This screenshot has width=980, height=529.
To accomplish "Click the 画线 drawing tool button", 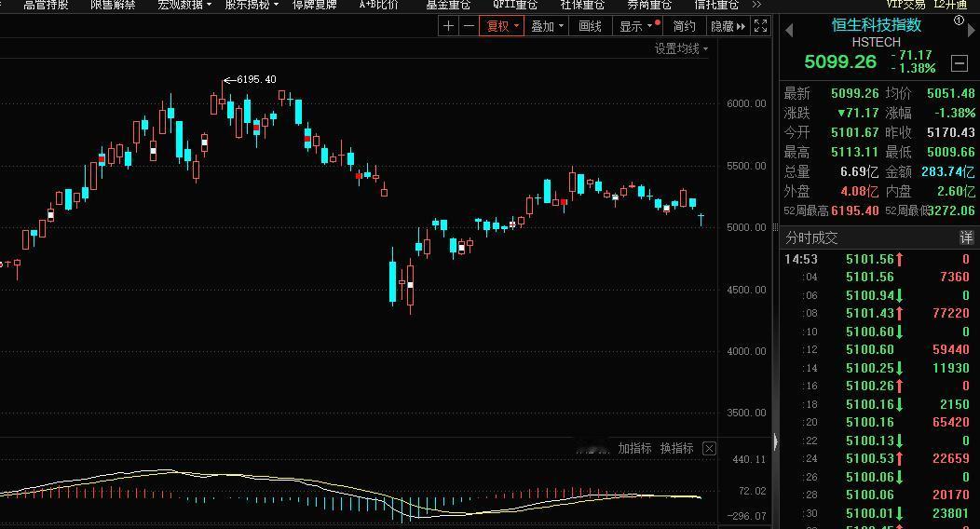I will click(x=590, y=26).
